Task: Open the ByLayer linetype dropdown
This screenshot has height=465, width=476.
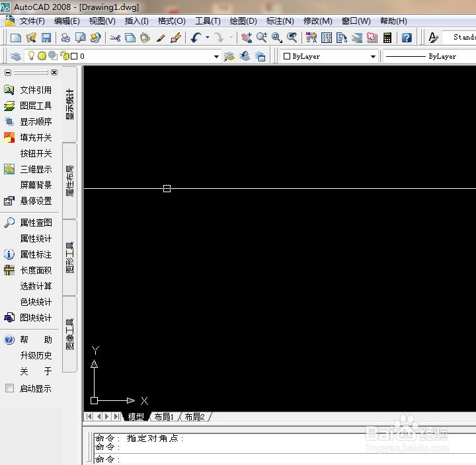Action: (430, 56)
